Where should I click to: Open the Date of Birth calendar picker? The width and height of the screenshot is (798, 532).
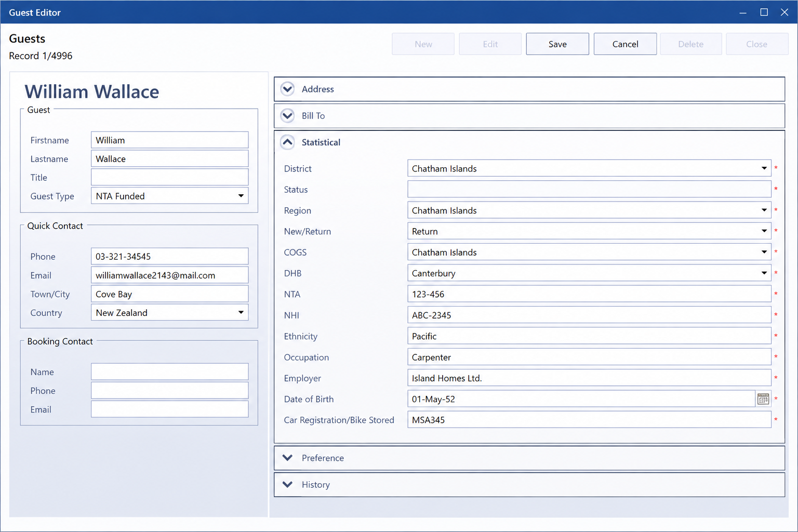click(x=763, y=399)
